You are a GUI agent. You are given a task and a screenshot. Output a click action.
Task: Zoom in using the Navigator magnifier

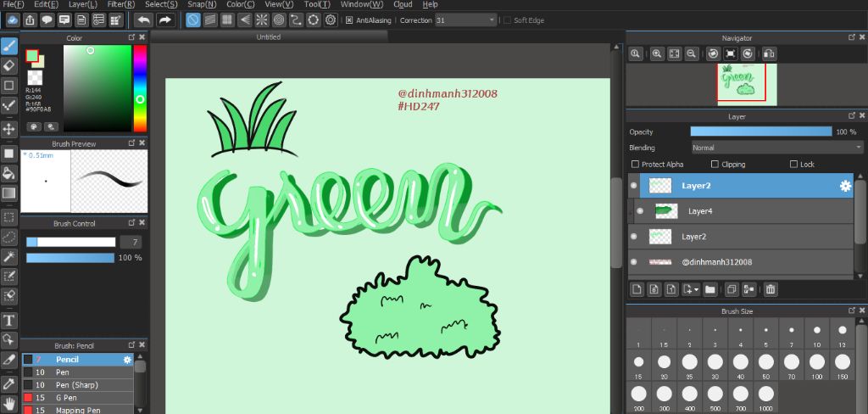pos(656,53)
